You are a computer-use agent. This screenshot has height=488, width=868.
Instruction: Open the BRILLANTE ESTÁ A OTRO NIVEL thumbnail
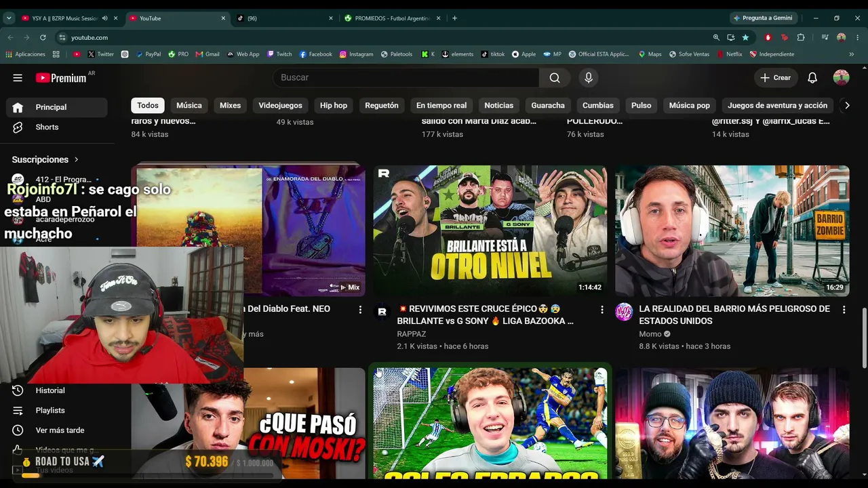(x=490, y=231)
